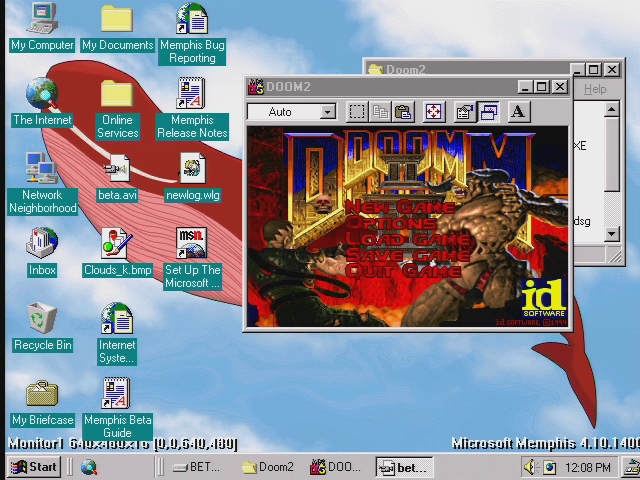Select the newlog.wlg file icon
The width and height of the screenshot is (640, 480).
click(x=193, y=178)
